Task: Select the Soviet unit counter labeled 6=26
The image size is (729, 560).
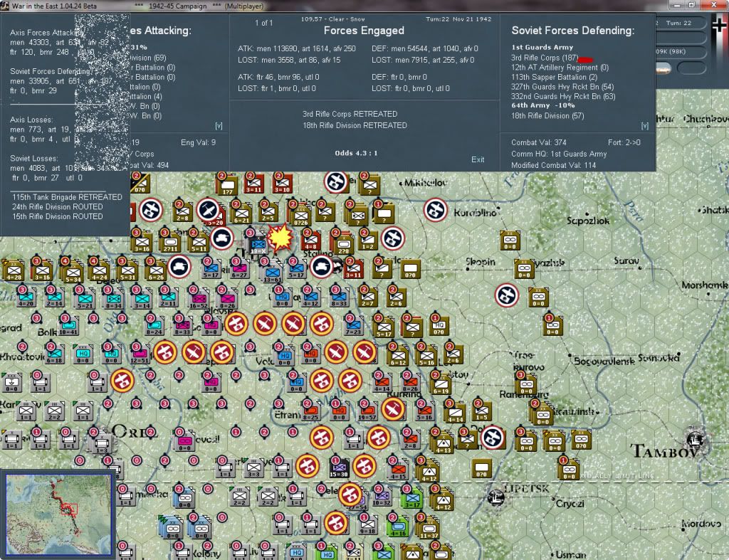Action: pyautogui.click(x=156, y=271)
